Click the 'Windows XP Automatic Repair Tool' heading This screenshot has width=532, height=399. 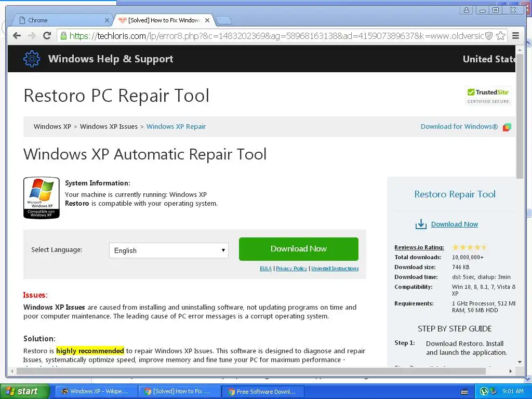point(145,154)
